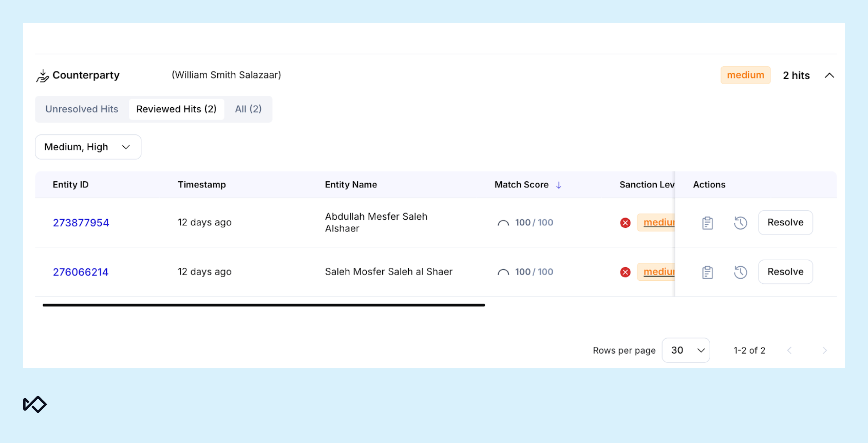The width and height of the screenshot is (868, 443).
Task: Switch to Unresolved Hits tab
Action: 82,109
